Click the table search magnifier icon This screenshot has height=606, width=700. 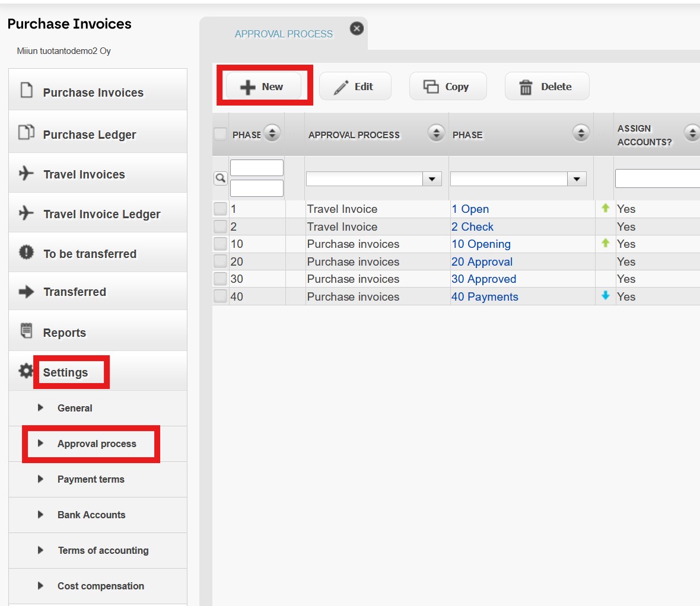(221, 178)
